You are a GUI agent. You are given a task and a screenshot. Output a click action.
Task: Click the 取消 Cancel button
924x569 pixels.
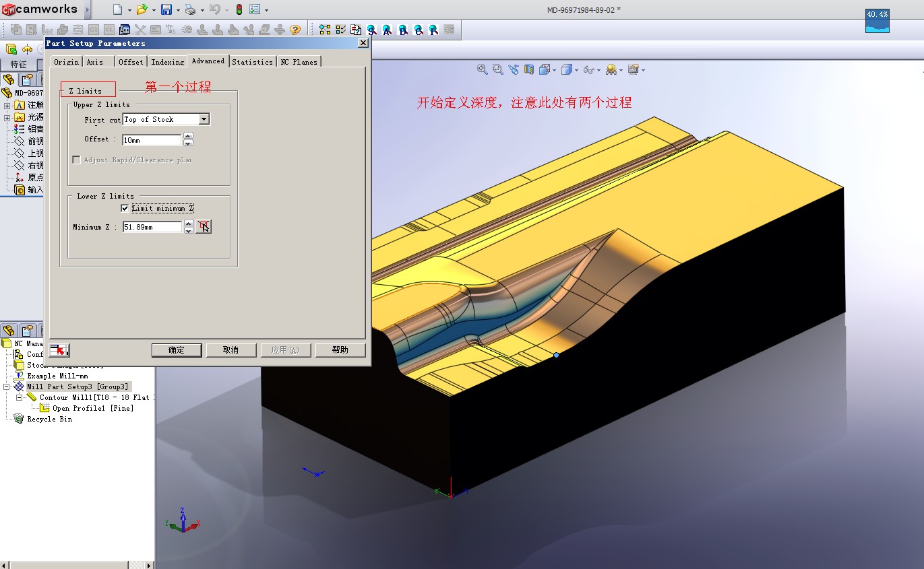point(231,350)
